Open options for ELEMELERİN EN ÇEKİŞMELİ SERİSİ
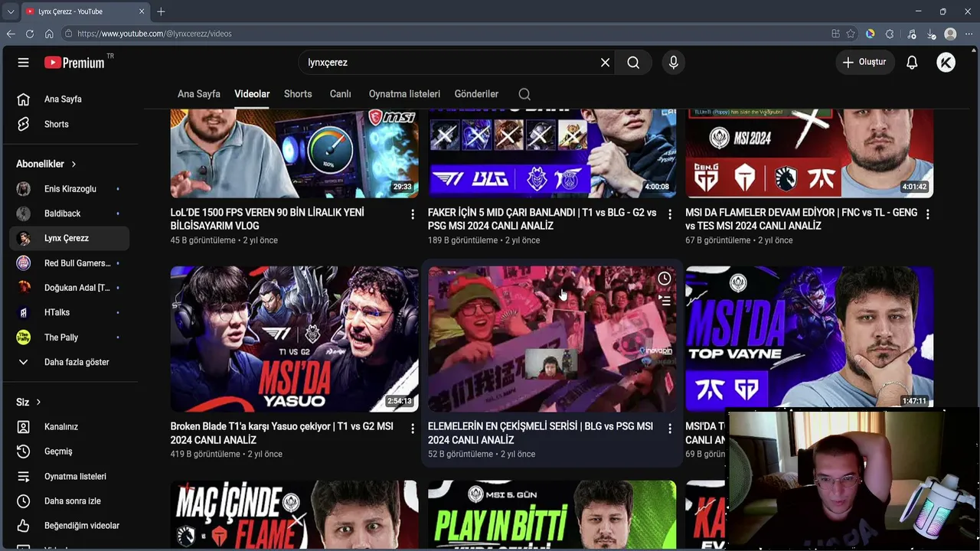The height and width of the screenshot is (551, 980). click(670, 429)
